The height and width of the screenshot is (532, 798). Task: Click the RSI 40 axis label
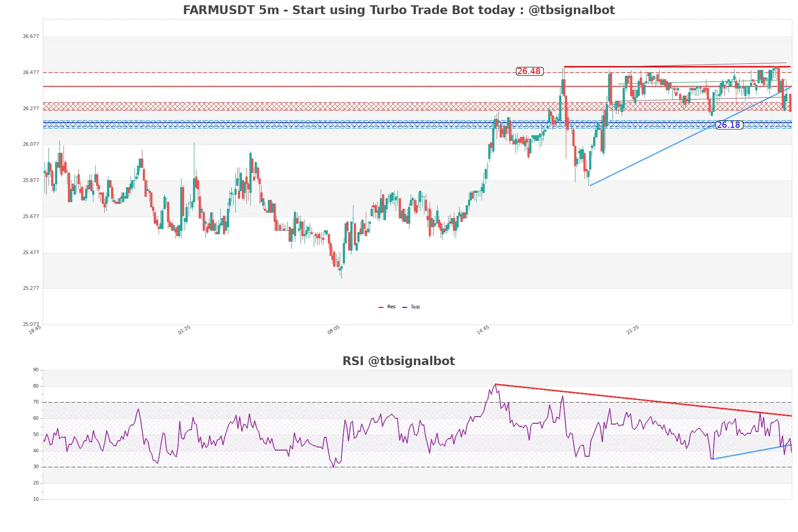click(x=36, y=451)
